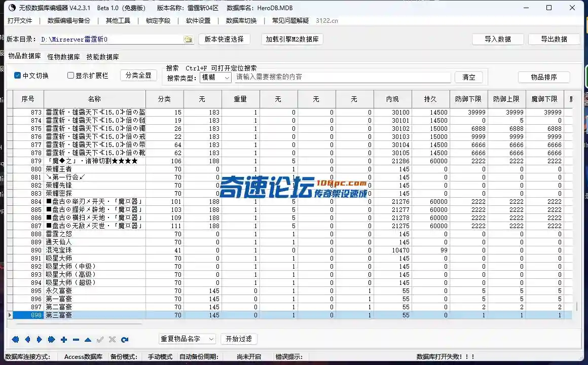The width and height of the screenshot is (588, 365).
Task: Toggle the 中文切换 checkbox
Action: point(17,76)
